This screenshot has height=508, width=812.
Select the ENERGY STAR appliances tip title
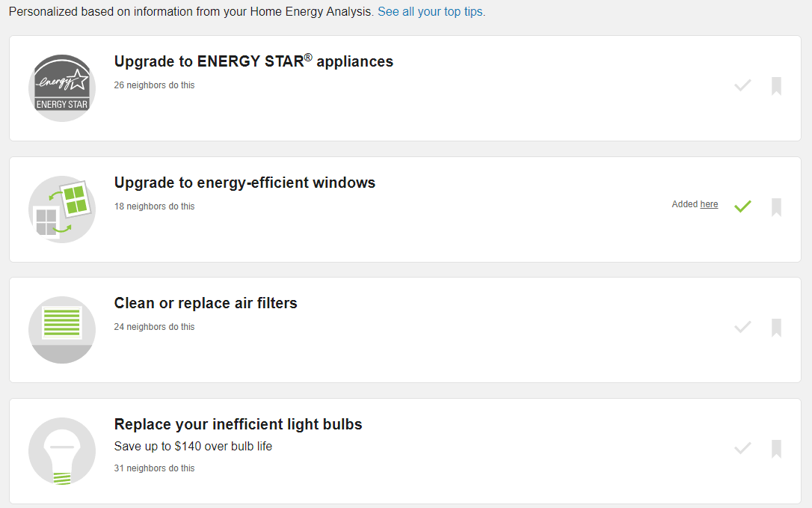(x=253, y=61)
